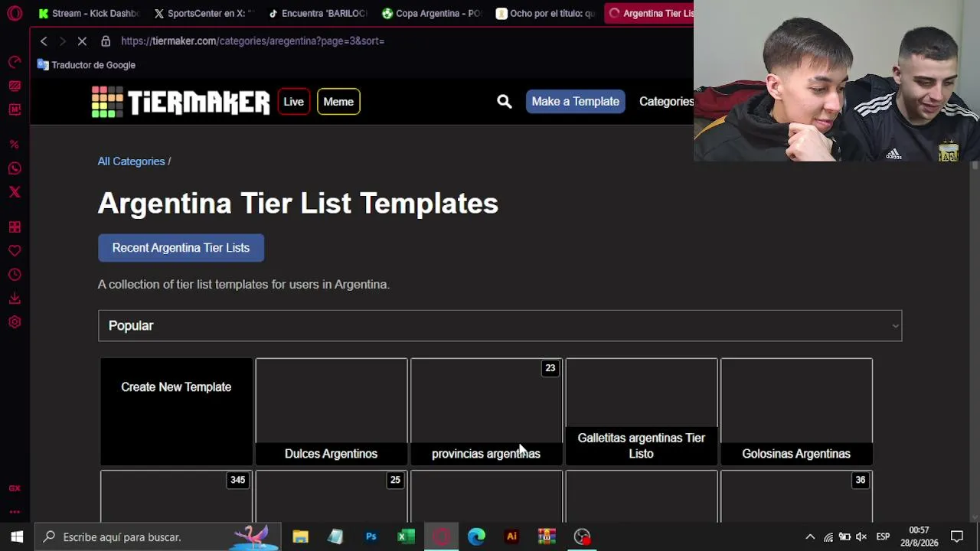Open the 'M' messenger icon in sidebar
Viewport: 980px width, 551px height.
(x=15, y=109)
